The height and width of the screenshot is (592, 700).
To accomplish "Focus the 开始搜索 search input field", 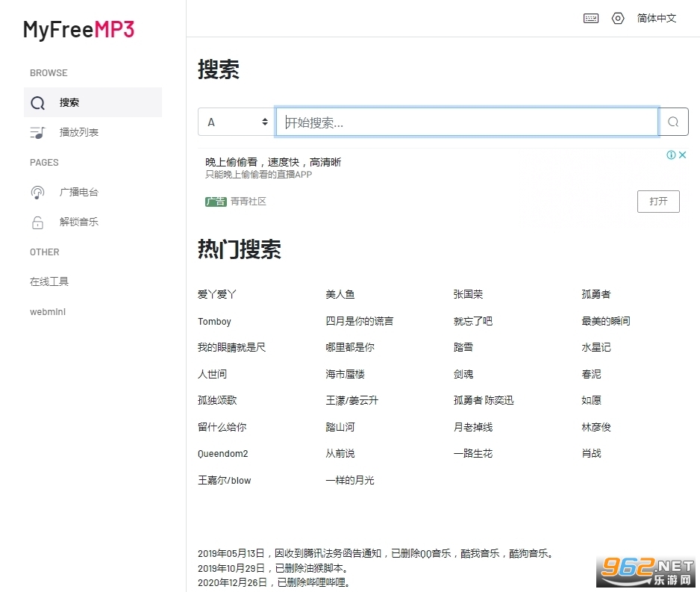I will [x=466, y=122].
